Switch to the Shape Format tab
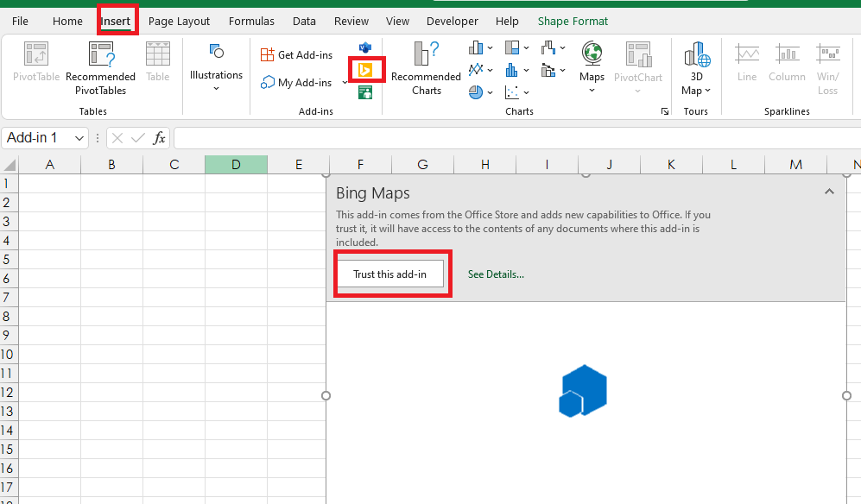The image size is (861, 504). [x=573, y=21]
